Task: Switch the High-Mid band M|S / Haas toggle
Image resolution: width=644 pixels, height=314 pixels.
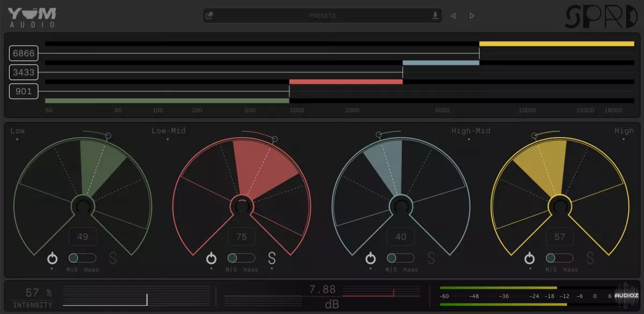Action: (400, 258)
